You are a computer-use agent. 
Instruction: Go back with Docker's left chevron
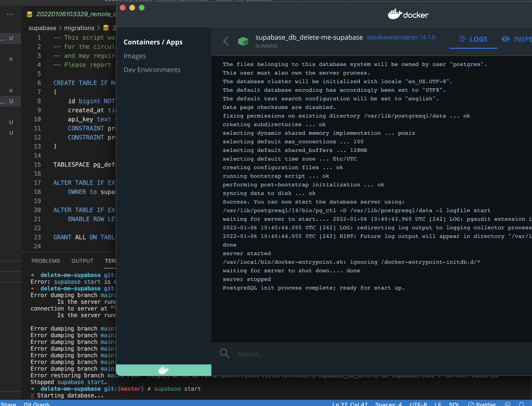coord(226,41)
